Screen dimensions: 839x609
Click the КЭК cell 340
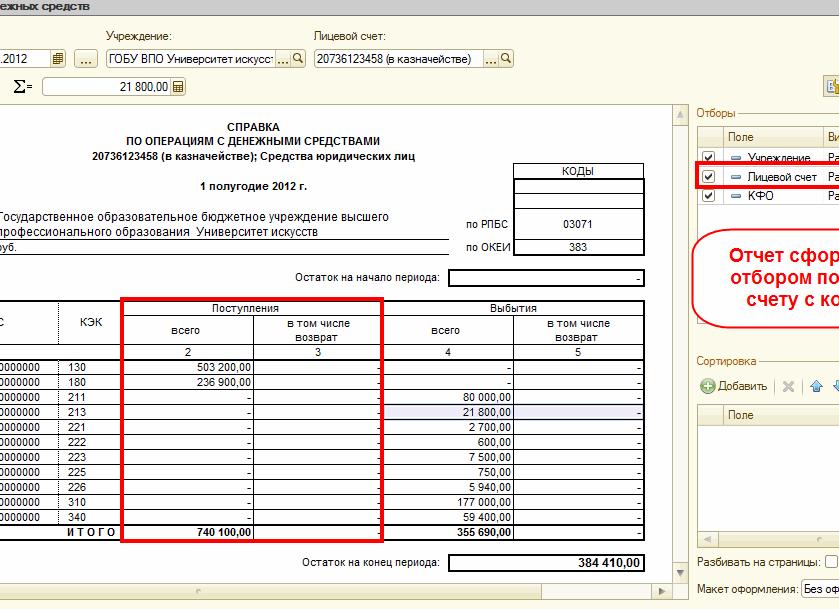90,517
